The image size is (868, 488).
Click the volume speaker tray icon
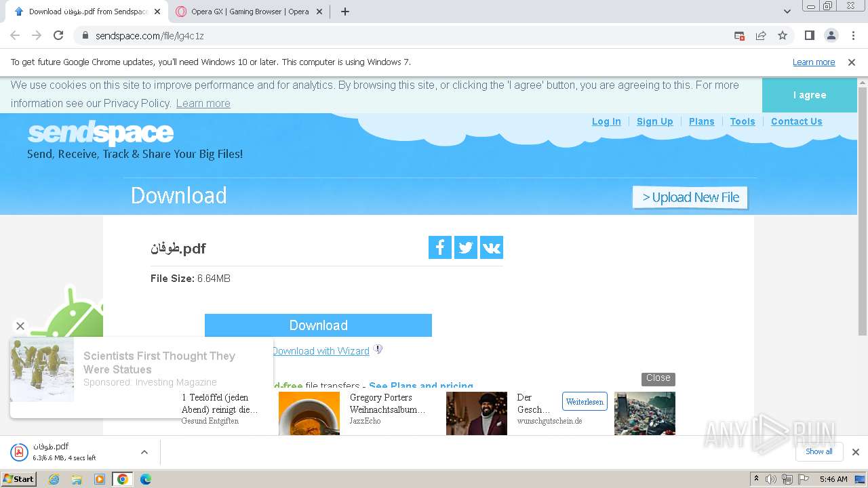771,479
